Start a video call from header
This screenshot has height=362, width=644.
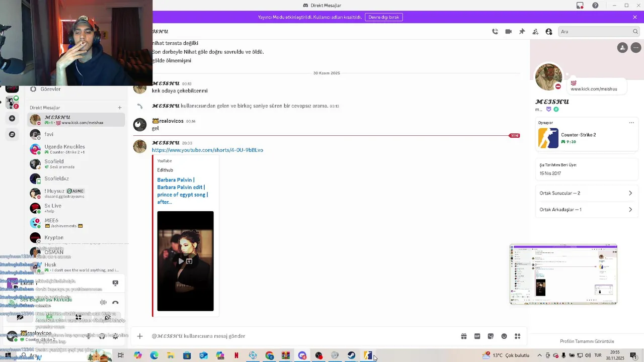[509, 32]
